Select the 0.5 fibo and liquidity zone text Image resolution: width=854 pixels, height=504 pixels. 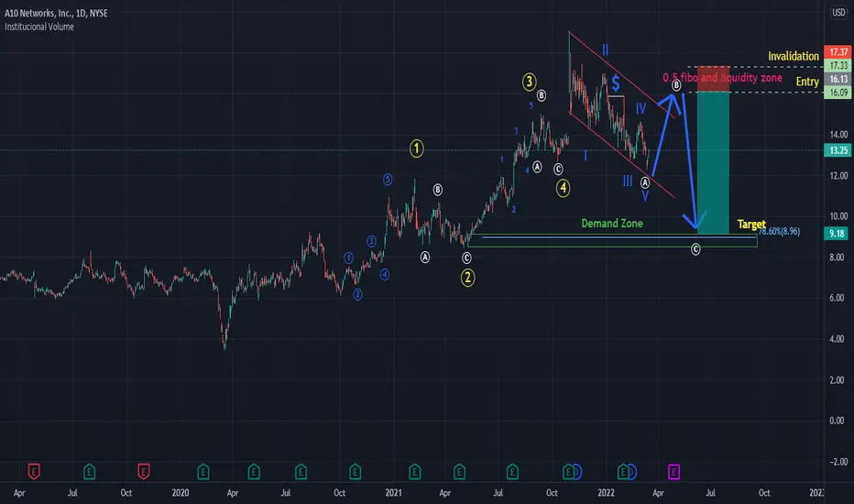coord(722,78)
